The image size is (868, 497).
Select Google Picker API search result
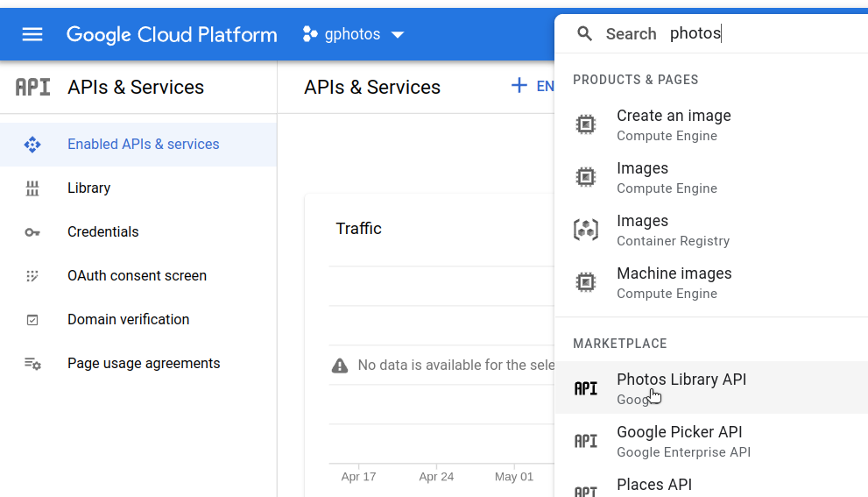[x=679, y=432]
